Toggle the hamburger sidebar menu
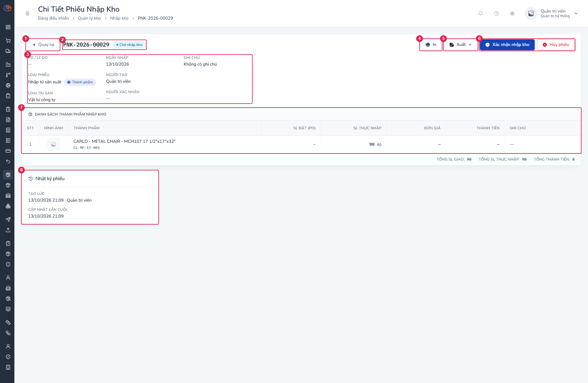The image size is (588, 383). (28, 13)
